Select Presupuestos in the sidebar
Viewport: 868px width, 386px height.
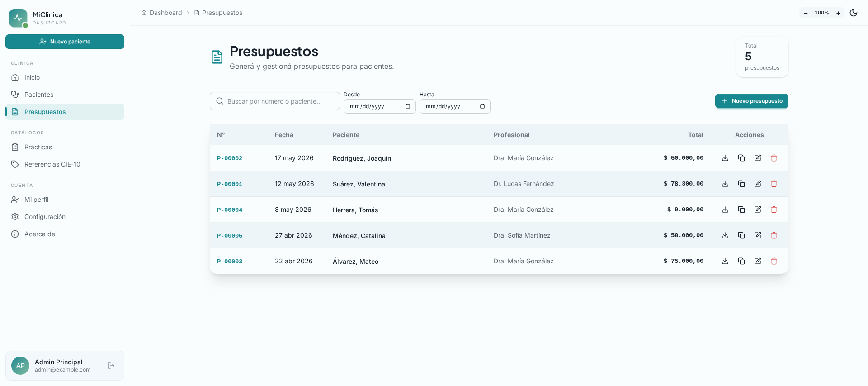[x=65, y=112]
